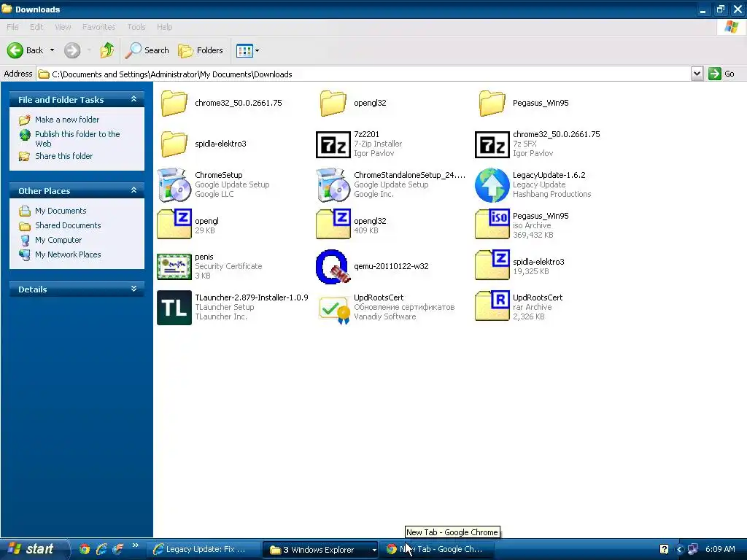Click the Search toolbar button
Viewport: 747px width, 560px height.
click(x=147, y=50)
